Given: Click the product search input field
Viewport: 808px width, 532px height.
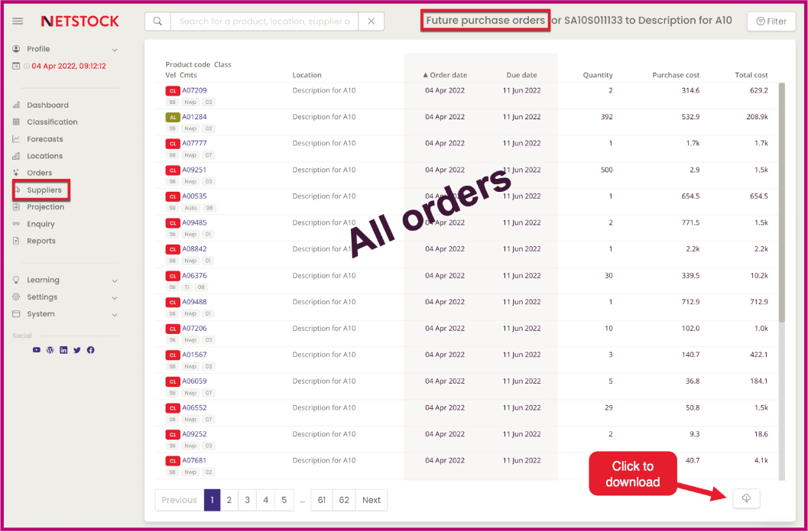Looking at the screenshot, I should point(264,21).
